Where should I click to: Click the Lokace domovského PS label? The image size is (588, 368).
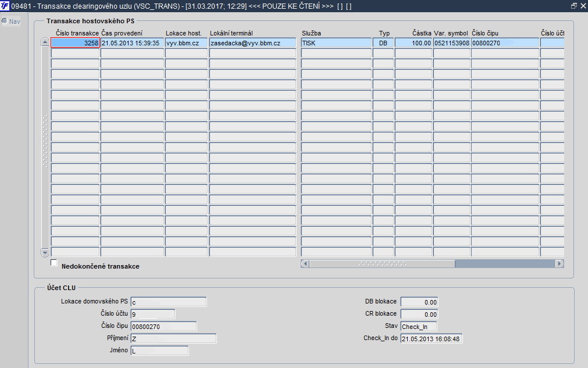click(94, 301)
